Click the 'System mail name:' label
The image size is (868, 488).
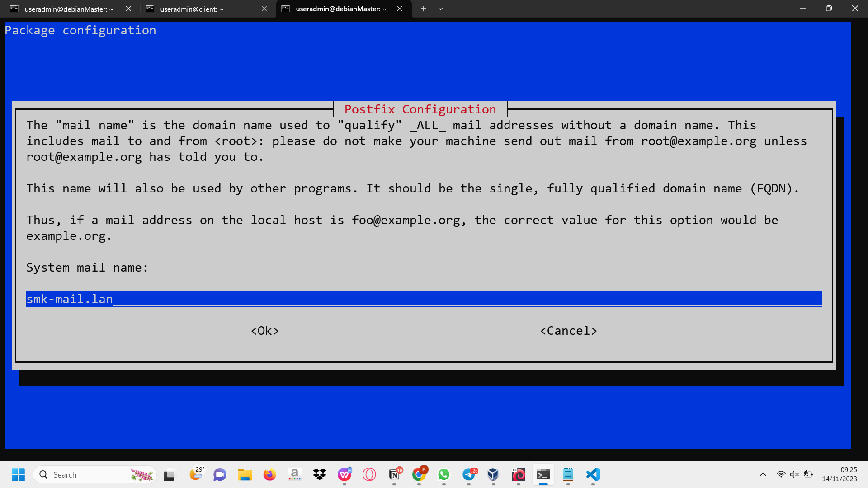[87, 267]
